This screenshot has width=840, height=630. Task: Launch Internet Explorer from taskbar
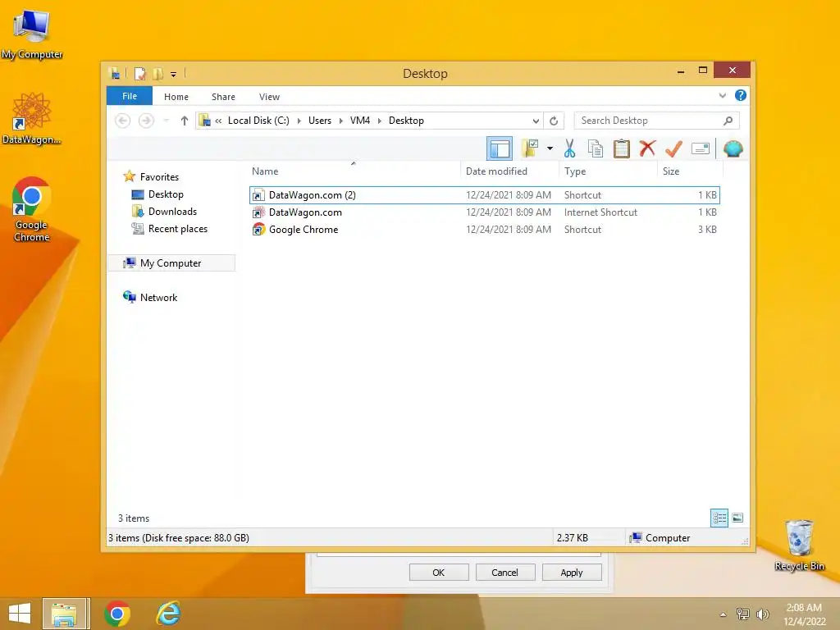(168, 614)
